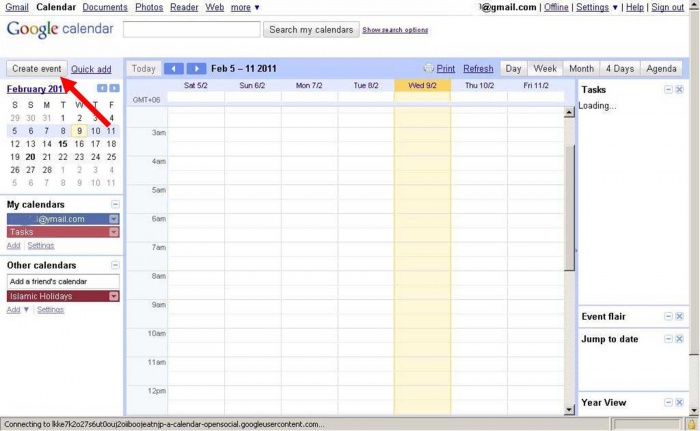The image size is (700, 431).
Task: Select February 15 in the mini calendar
Action: point(63,144)
